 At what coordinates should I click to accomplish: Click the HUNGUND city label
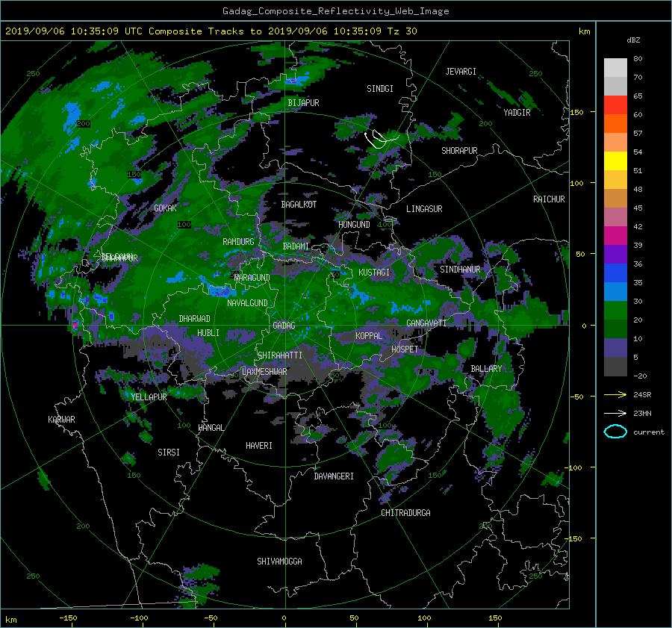[354, 225]
